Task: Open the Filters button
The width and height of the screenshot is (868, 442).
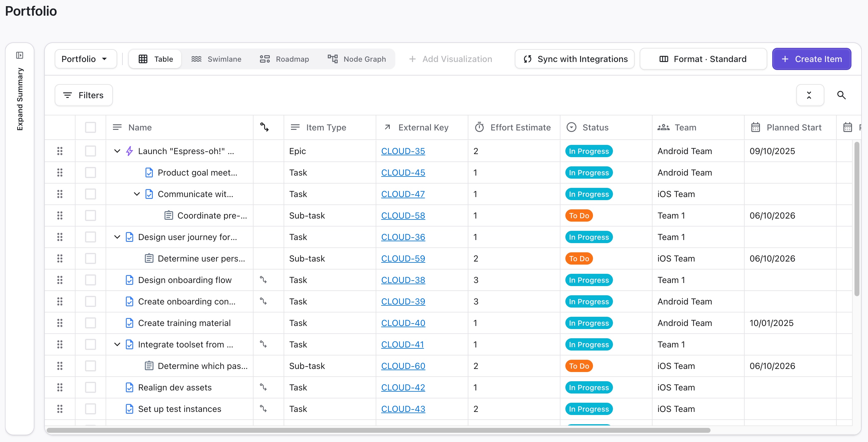Action: coord(83,95)
